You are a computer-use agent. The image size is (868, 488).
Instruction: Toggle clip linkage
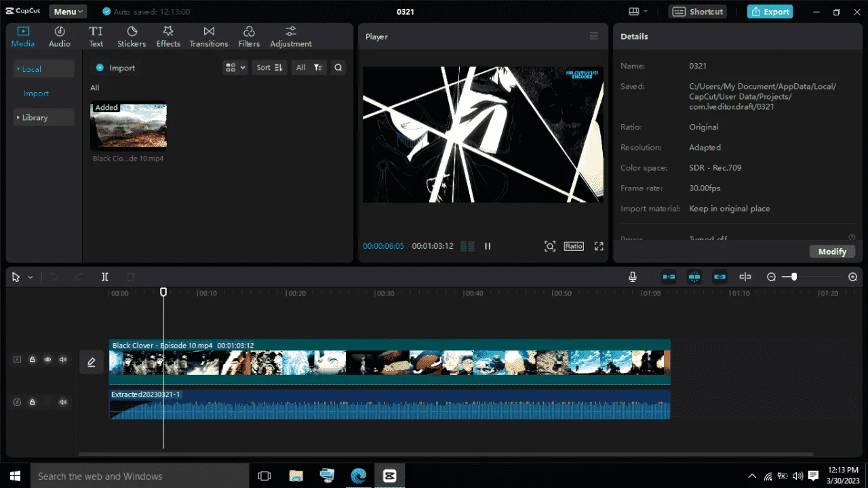click(720, 277)
